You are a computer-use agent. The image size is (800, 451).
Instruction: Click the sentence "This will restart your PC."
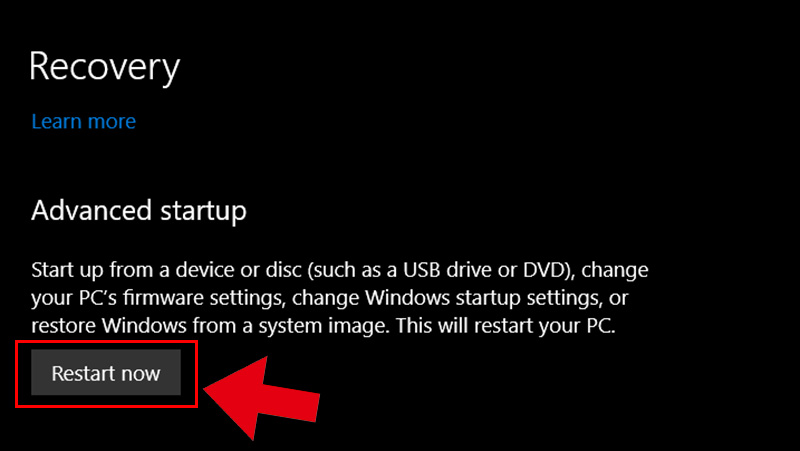pos(506,325)
